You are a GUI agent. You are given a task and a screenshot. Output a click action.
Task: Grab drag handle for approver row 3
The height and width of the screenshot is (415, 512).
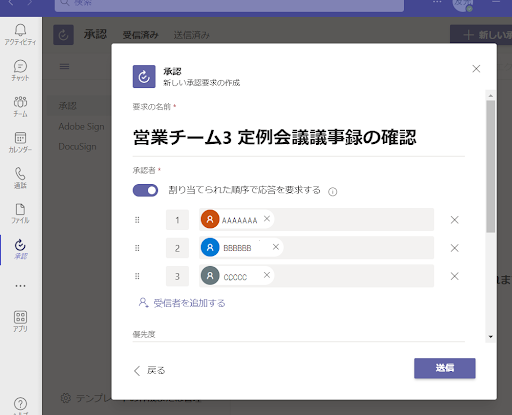(x=137, y=276)
